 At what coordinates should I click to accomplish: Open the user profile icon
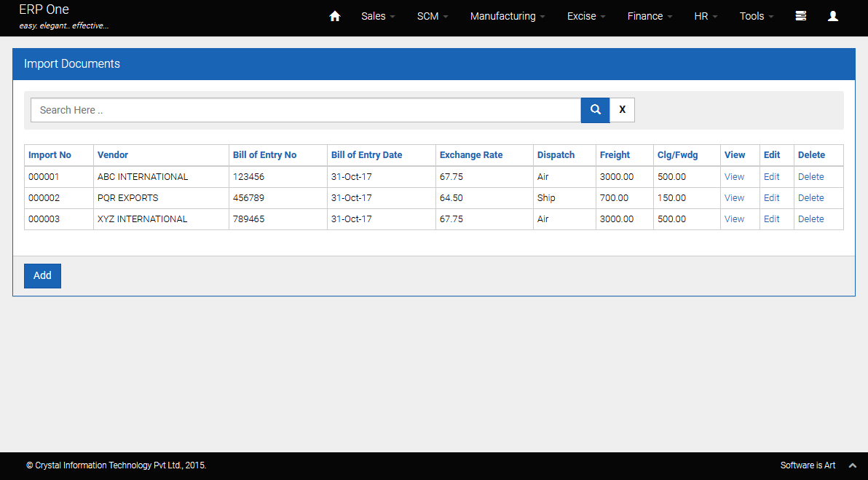[x=833, y=16]
